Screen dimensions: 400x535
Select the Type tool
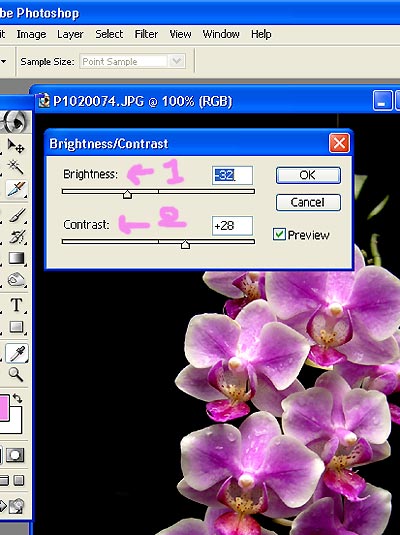16,305
